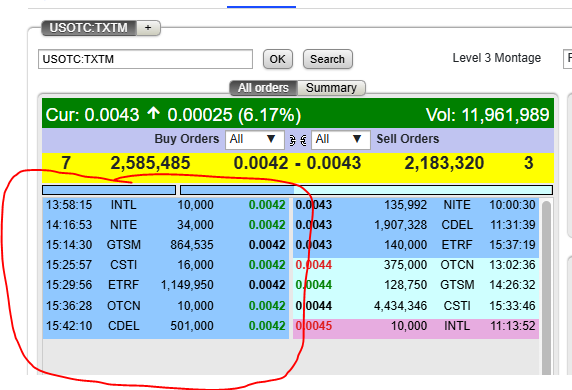Viewport: 572px width, 390px height.
Task: Click the Buy Orders label
Action: (x=187, y=139)
